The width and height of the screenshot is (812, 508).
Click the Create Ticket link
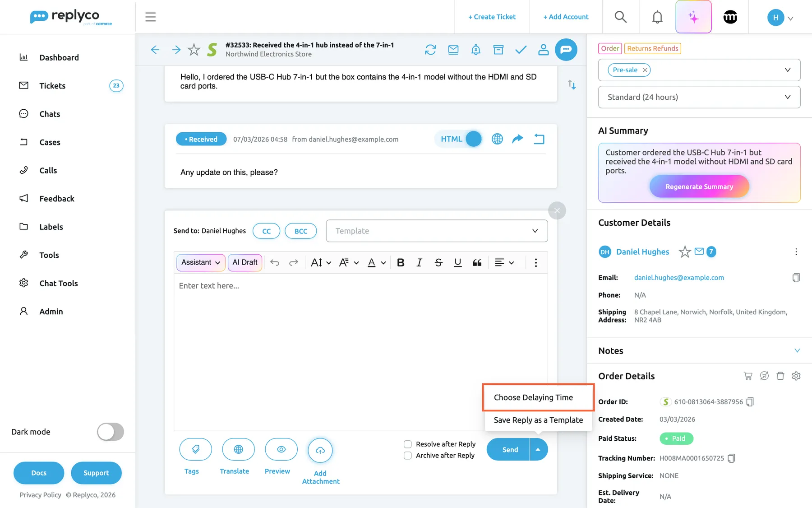492,17
